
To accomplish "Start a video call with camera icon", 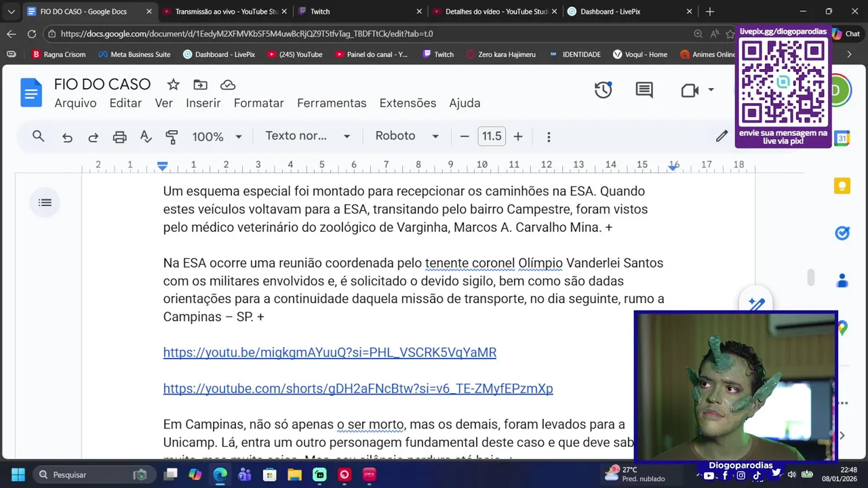I will [x=690, y=90].
